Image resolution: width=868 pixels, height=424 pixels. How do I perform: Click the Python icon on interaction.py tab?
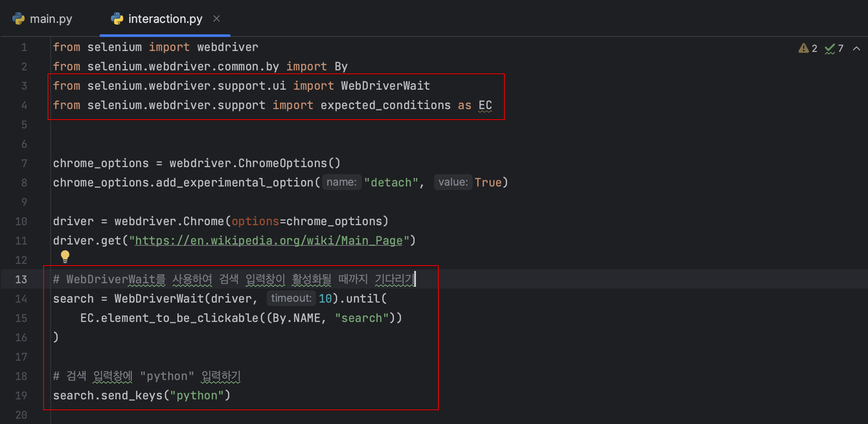[x=117, y=18]
